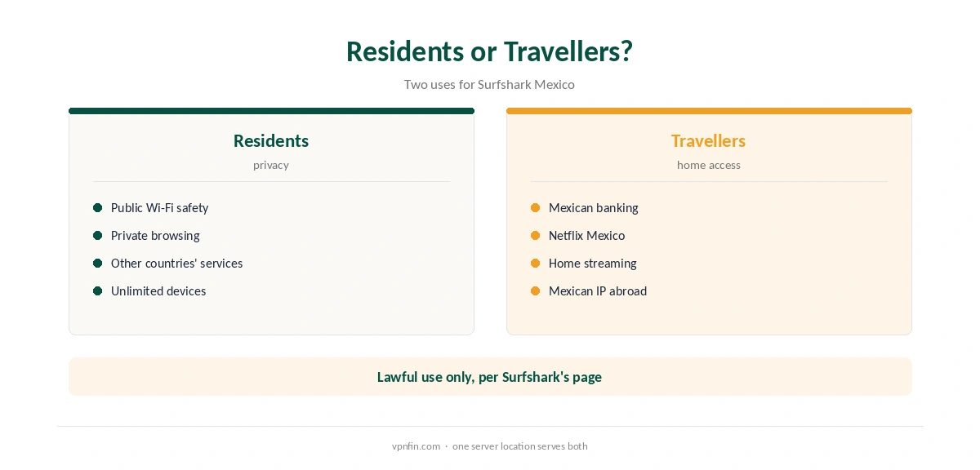Select 'Public Wi-Fi safety' list item
This screenshot has width=980, height=470.
pyautogui.click(x=159, y=208)
